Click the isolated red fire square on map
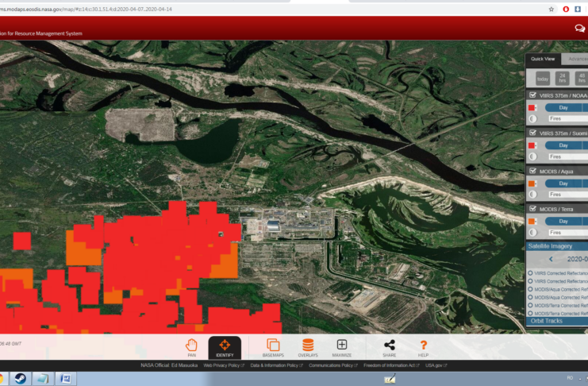The height and width of the screenshot is (386, 588). (21, 241)
